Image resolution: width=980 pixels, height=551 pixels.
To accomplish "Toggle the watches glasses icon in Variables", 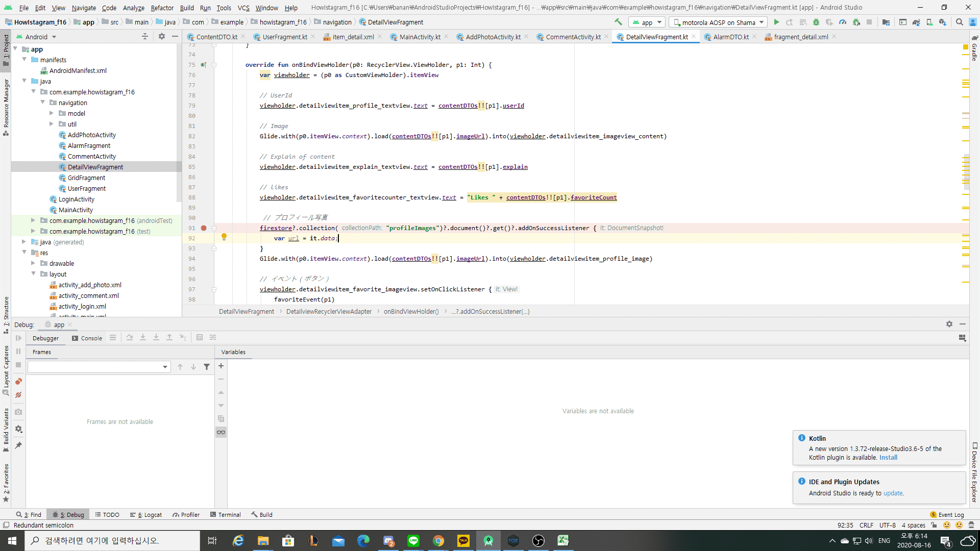I will pyautogui.click(x=221, y=432).
